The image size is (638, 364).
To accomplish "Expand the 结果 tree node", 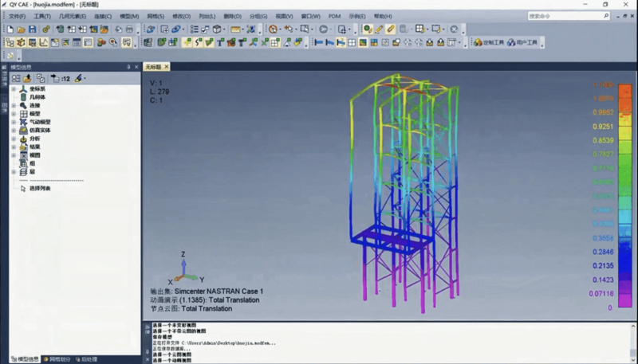I will click(x=14, y=147).
